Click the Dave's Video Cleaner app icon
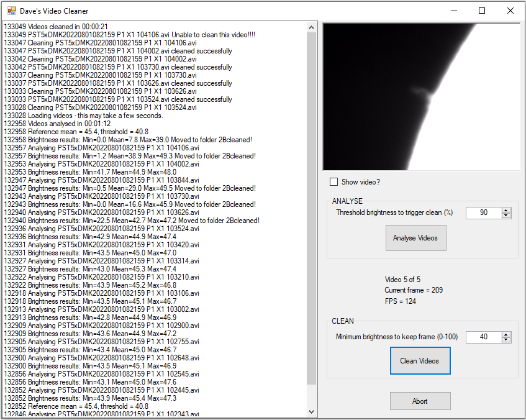This screenshot has width=526, height=420. pyautogui.click(x=11, y=11)
